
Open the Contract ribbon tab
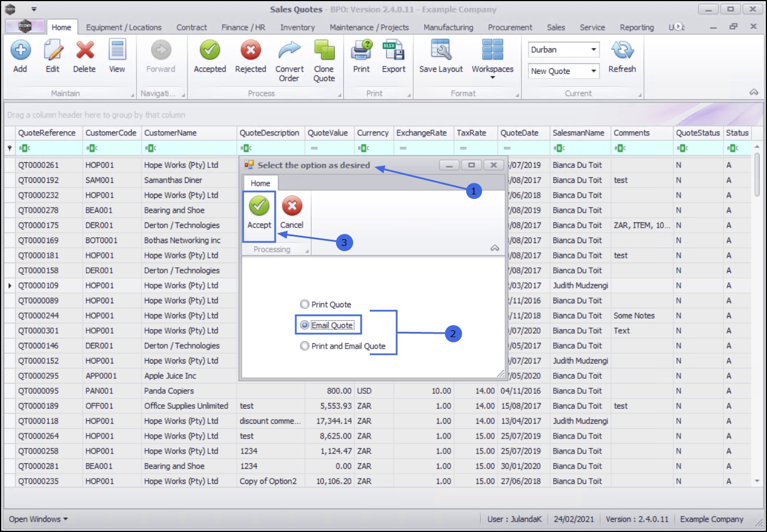(x=191, y=27)
